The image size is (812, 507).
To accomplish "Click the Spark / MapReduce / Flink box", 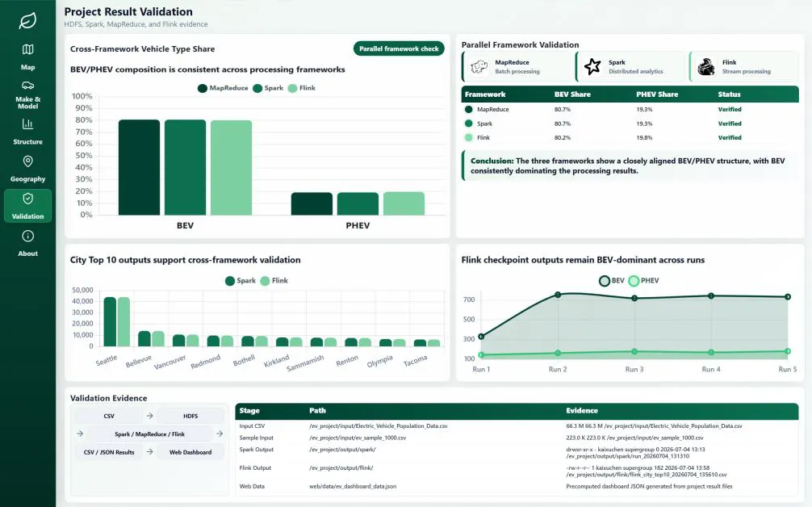I will click(x=149, y=434).
